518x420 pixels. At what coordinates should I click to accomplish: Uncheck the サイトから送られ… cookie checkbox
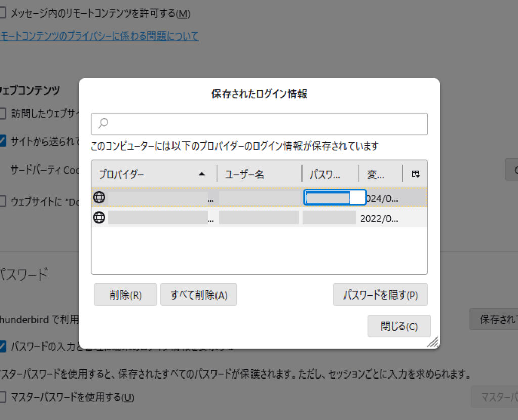(x=3, y=141)
